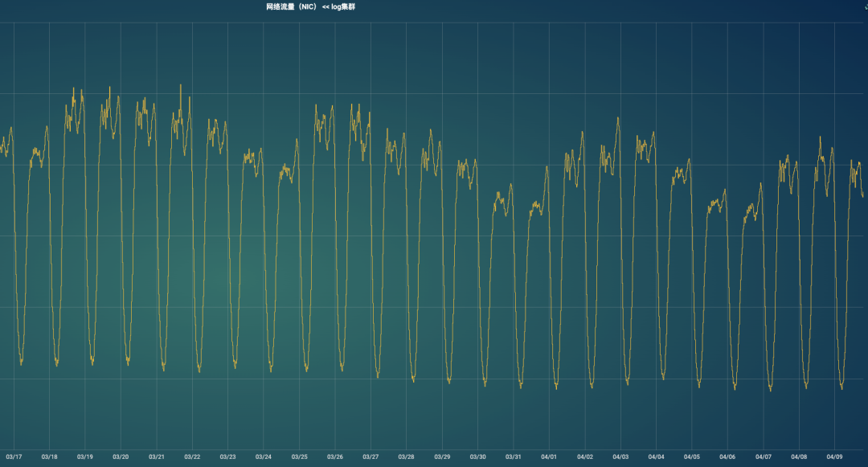The height and width of the screenshot is (467, 868).
Task: Click the 03/27 x-axis label
Action: tap(371, 457)
